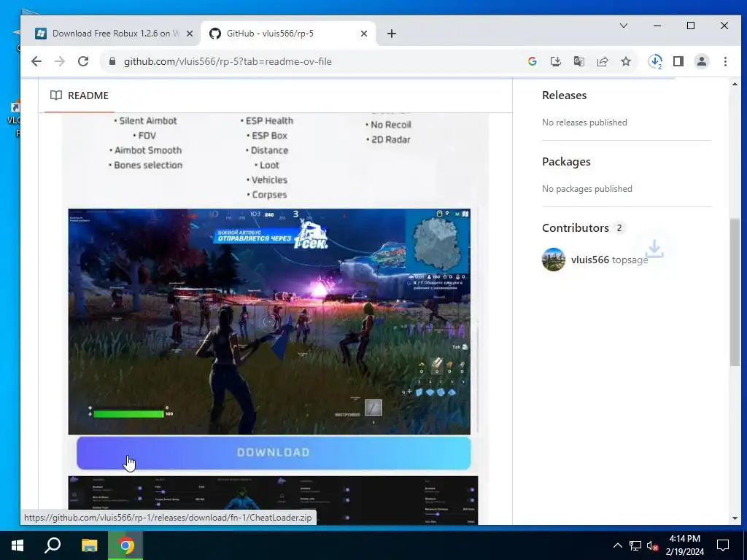Image resolution: width=747 pixels, height=560 pixels.
Task: Go back to previous page
Action: (x=36, y=61)
